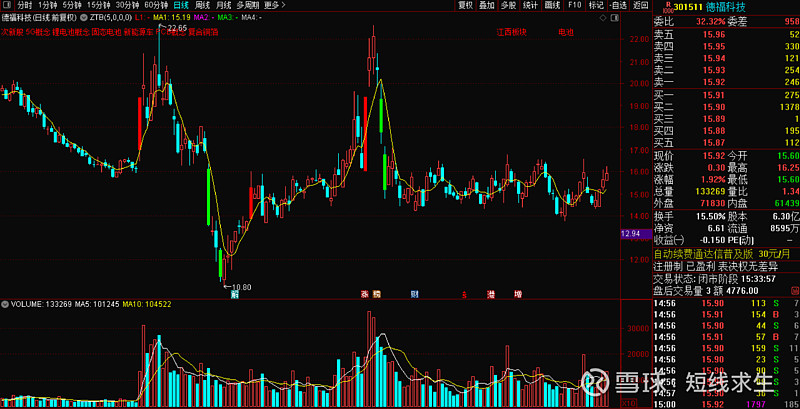The width and height of the screenshot is (800, 409).
Task: Click the 增 event marker below chart
Action: click(x=518, y=294)
